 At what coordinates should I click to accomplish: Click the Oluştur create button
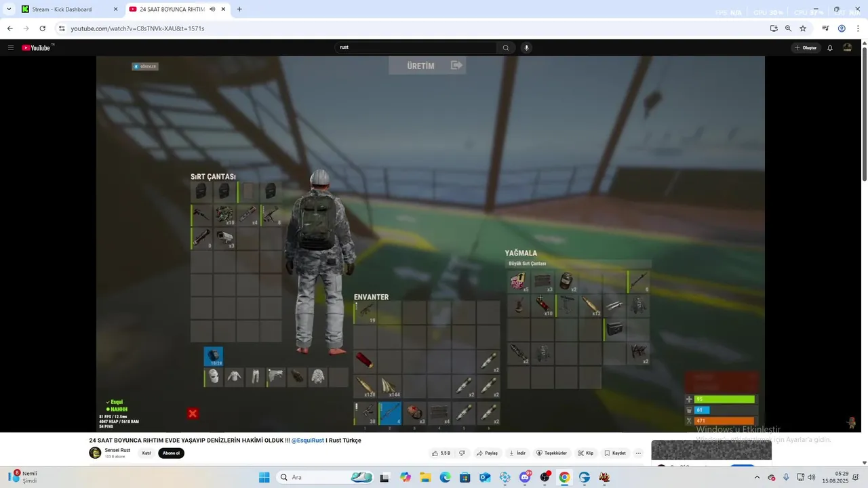(x=806, y=47)
